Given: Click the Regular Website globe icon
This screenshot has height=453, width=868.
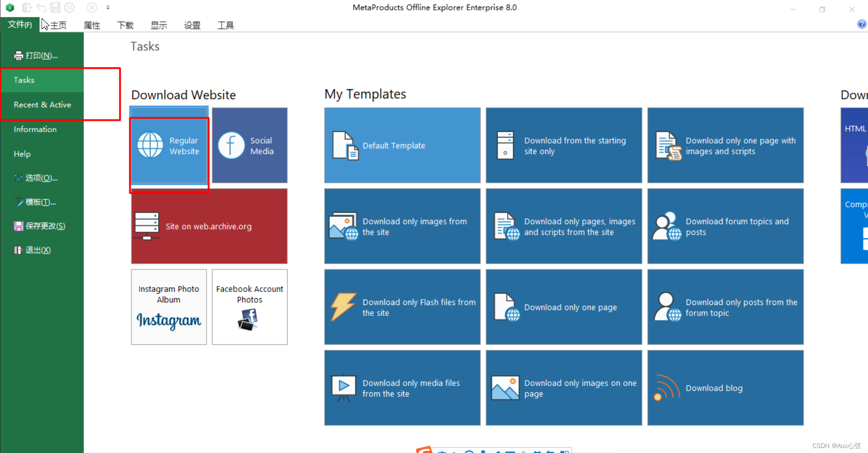Looking at the screenshot, I should tap(150, 145).
